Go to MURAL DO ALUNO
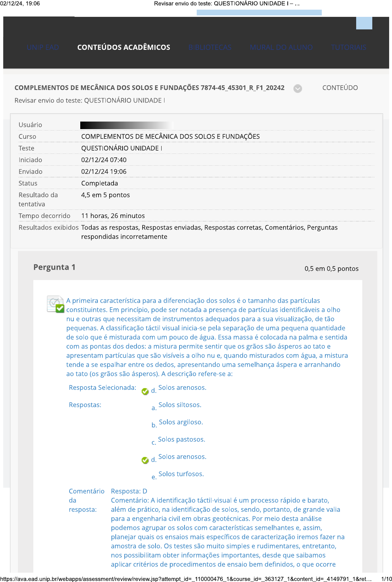Viewport: 392px width, 582px height. pos(281,47)
